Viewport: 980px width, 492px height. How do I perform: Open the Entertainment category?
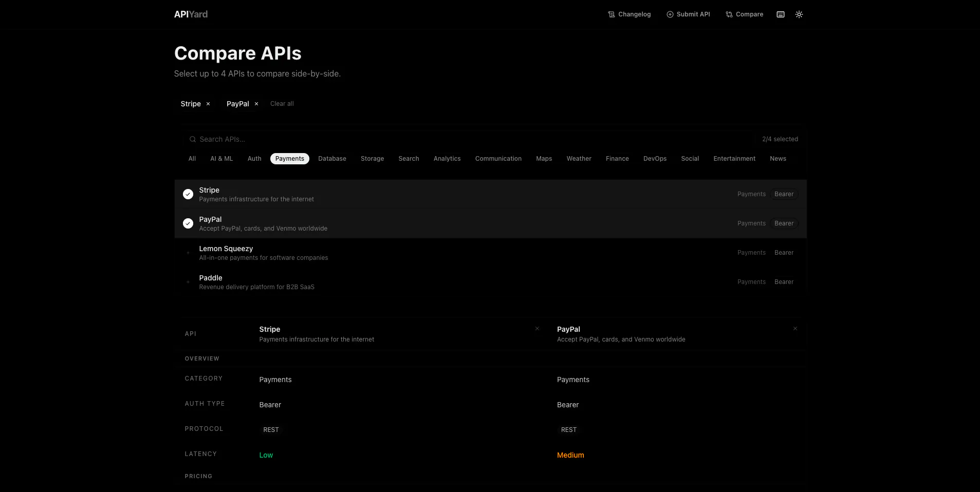734,159
